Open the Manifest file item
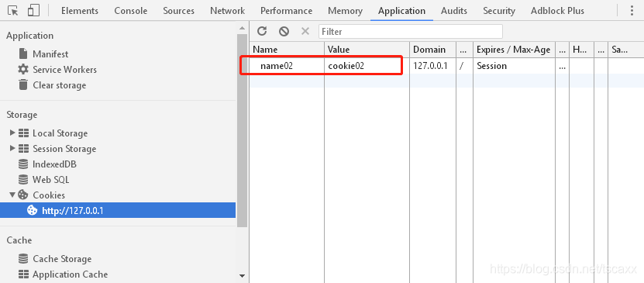This screenshot has height=283, width=644. (43, 54)
